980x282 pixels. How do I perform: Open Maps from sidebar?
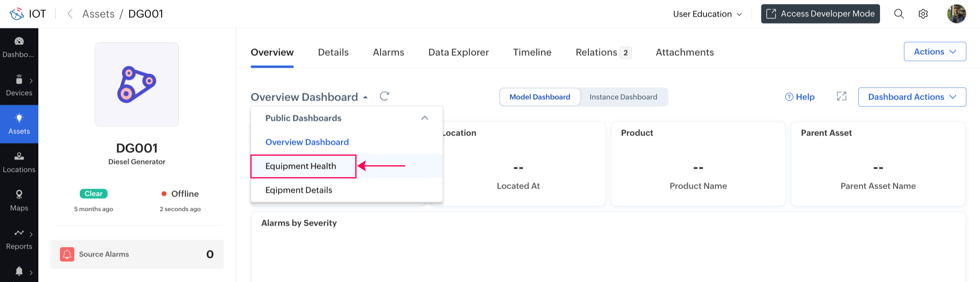coord(19,200)
